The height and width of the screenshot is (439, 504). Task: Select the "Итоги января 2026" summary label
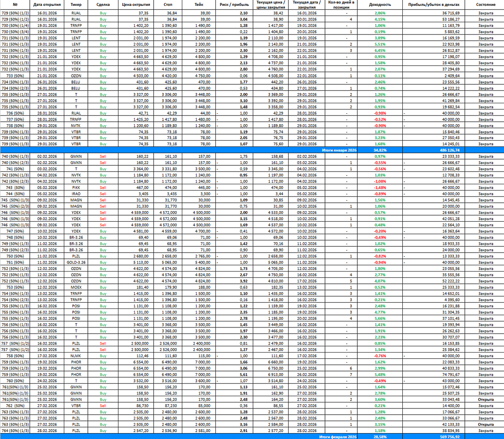[339, 150]
